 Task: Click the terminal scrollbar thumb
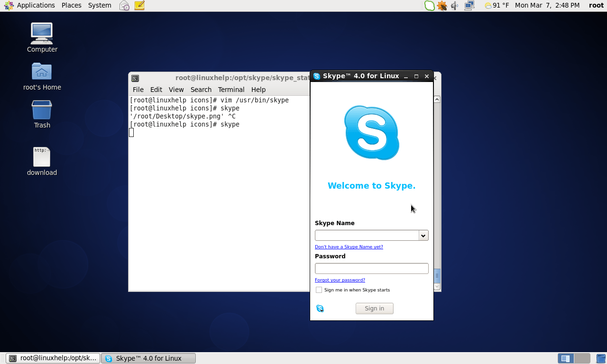[437, 275]
